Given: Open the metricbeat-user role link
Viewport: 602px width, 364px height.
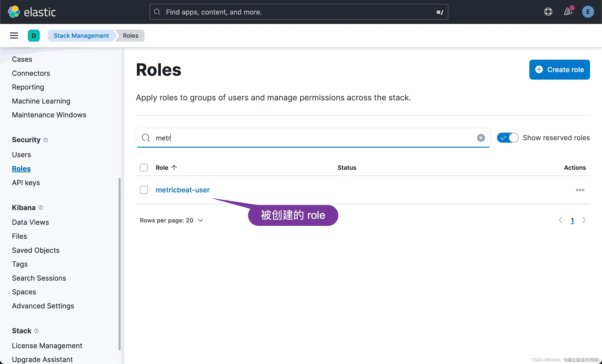Looking at the screenshot, I should (x=182, y=190).
